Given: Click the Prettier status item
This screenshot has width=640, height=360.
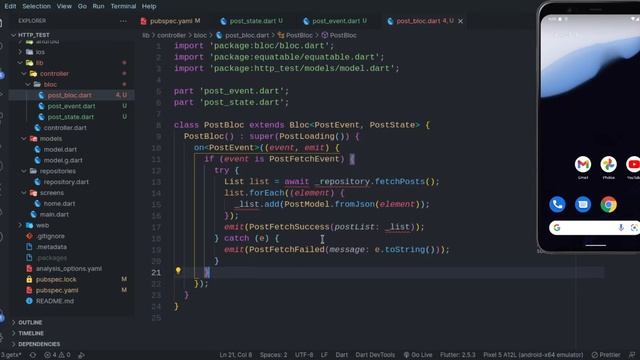Looking at the screenshot, I should coord(606,355).
